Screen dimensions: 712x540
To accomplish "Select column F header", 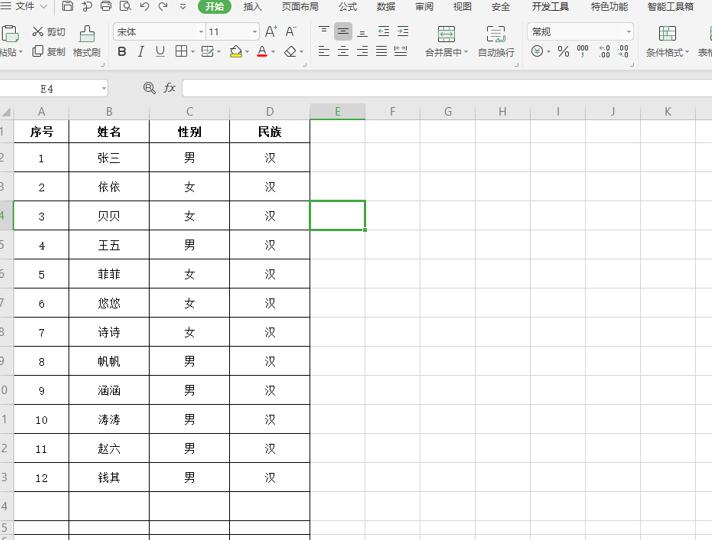I will [392, 111].
